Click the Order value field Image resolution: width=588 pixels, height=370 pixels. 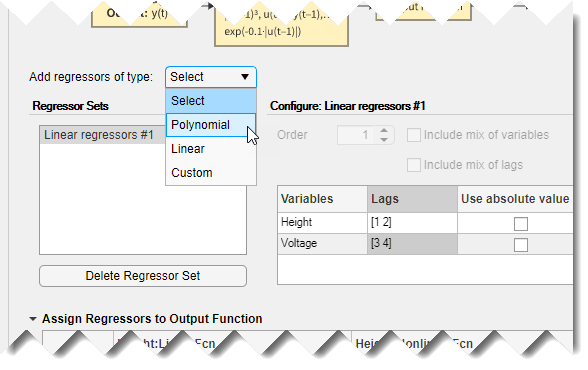click(x=356, y=135)
